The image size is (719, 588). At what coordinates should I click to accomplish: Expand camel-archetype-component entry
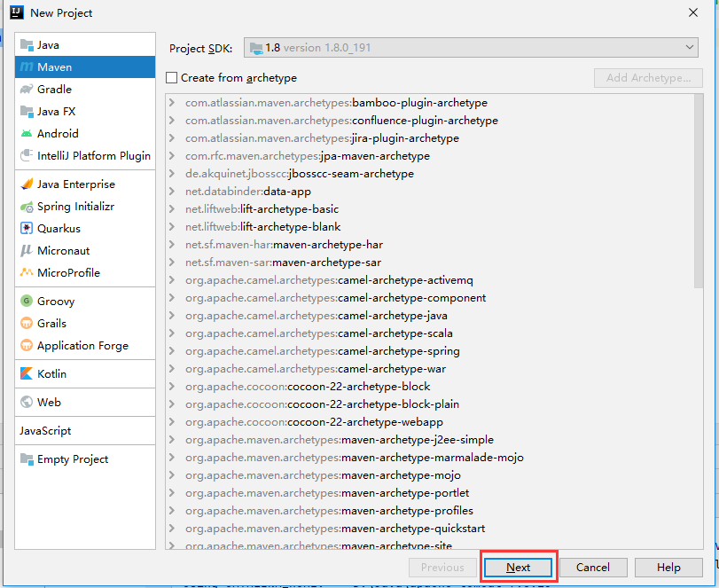(172, 298)
